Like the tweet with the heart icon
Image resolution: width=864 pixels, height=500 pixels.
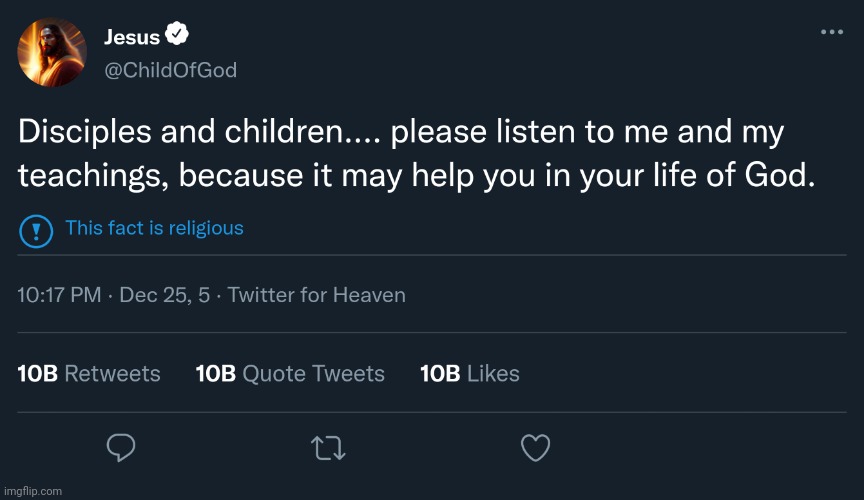(x=536, y=448)
